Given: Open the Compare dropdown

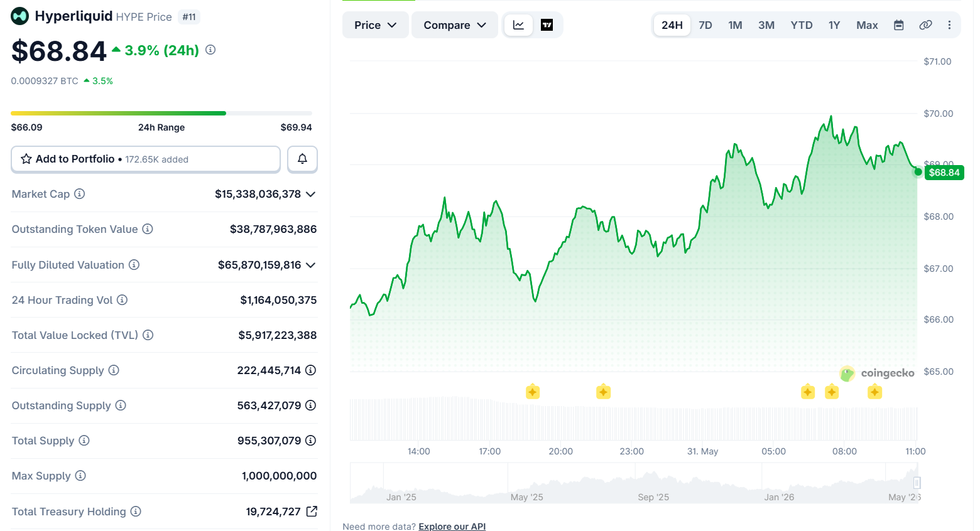Looking at the screenshot, I should (455, 25).
